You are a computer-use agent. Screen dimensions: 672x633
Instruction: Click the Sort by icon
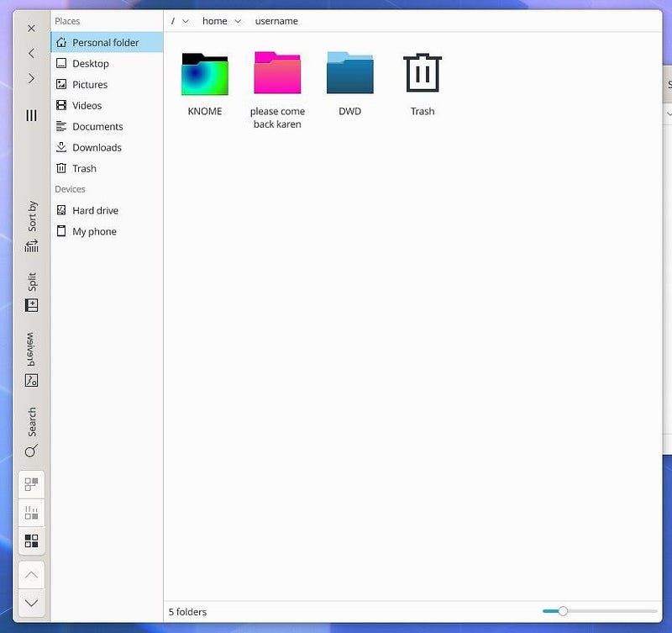[31, 246]
